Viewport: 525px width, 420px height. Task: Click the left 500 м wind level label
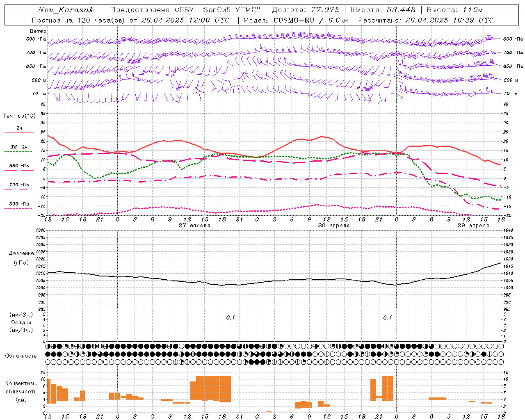(39, 80)
